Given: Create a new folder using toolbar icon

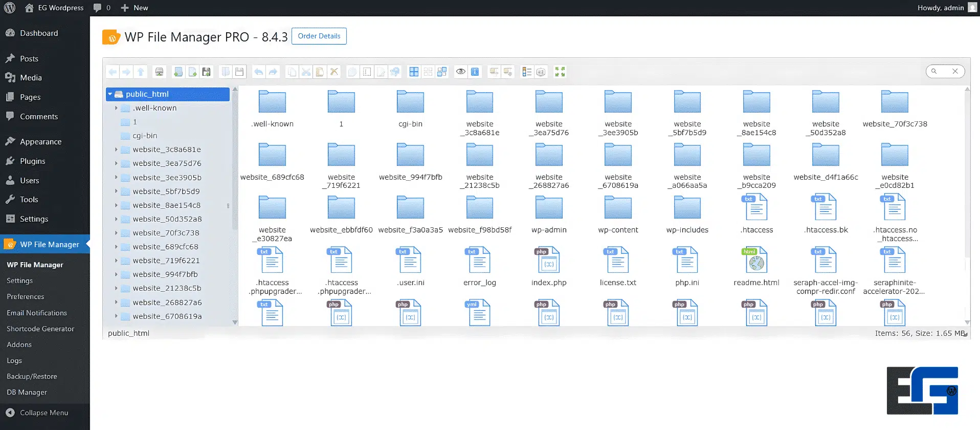Looking at the screenshot, I should pyautogui.click(x=178, y=72).
